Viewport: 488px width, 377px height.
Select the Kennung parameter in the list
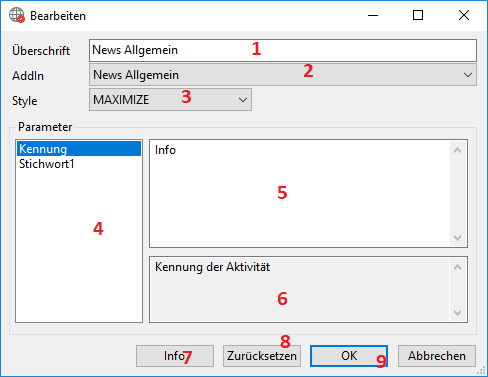click(x=79, y=149)
